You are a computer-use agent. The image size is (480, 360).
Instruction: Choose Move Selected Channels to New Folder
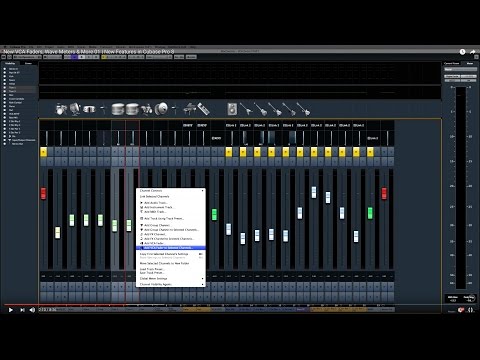click(x=171, y=263)
